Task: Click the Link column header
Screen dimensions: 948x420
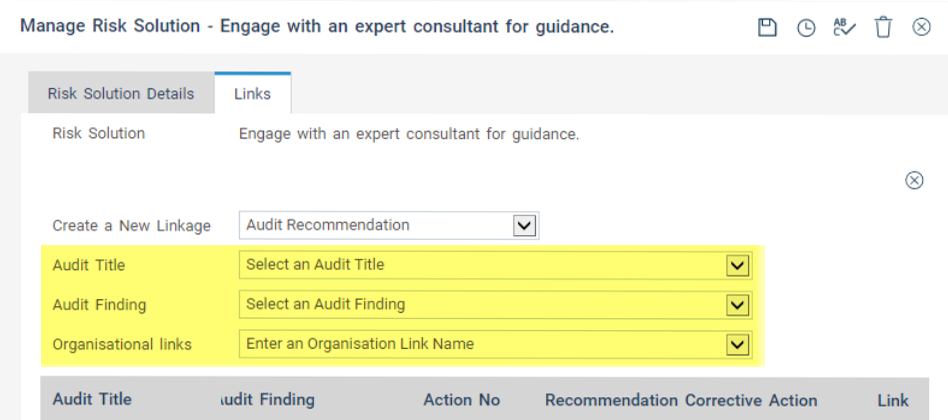Action: [893, 400]
